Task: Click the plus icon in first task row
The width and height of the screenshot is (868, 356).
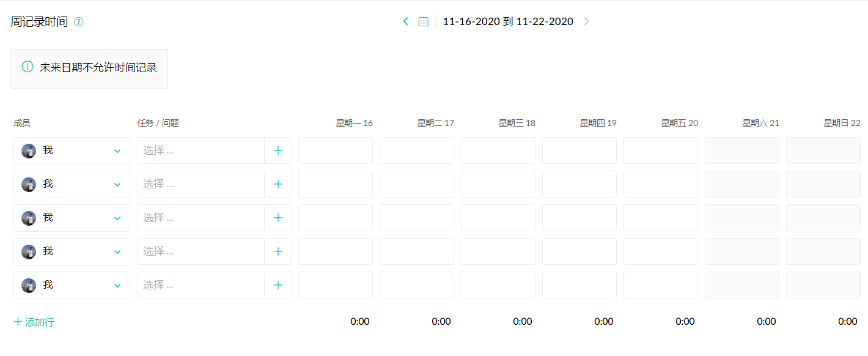Action: click(278, 150)
